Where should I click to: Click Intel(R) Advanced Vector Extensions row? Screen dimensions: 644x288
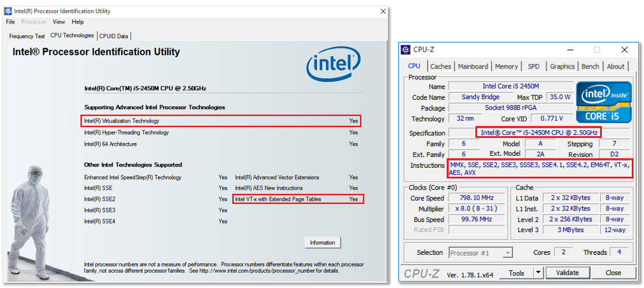tap(297, 177)
